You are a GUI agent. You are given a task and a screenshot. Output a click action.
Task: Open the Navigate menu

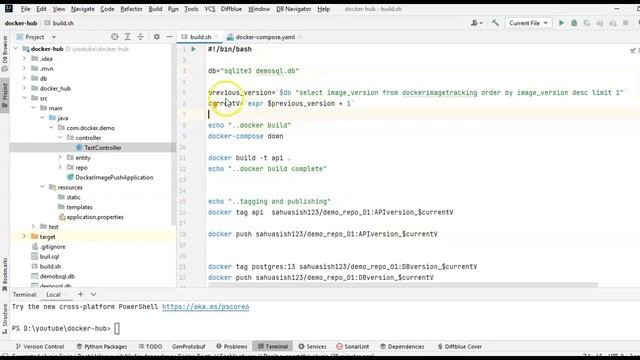pos(82,9)
